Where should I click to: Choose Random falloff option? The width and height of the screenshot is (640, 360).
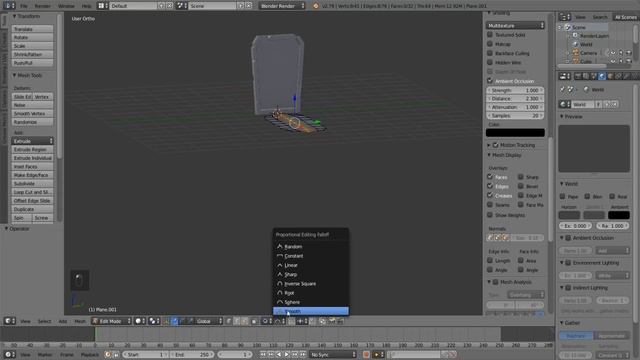pos(311,247)
